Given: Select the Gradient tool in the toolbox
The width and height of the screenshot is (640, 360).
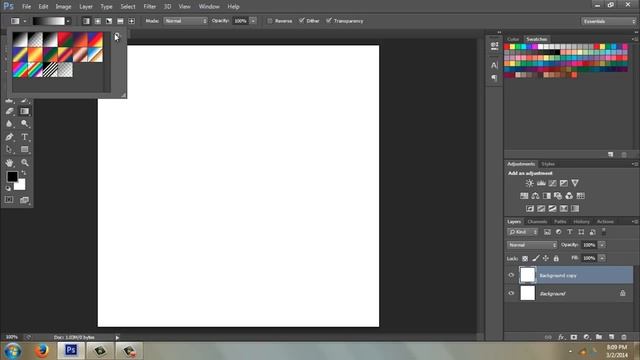Looking at the screenshot, I should coord(24,111).
